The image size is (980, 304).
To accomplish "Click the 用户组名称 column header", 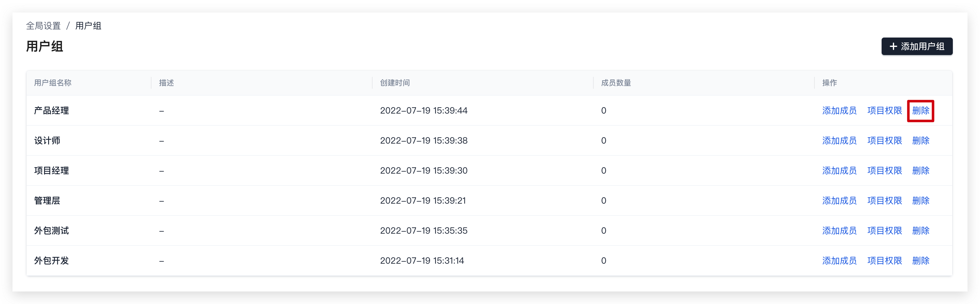I will click(52, 83).
